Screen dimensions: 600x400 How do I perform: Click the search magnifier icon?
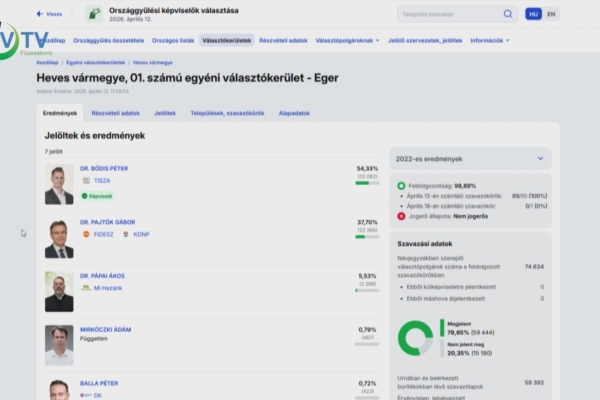pyautogui.click(x=507, y=14)
